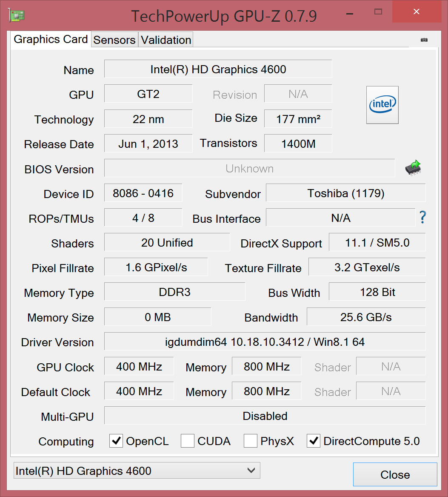Click the Intel vendor logo

coord(382,105)
